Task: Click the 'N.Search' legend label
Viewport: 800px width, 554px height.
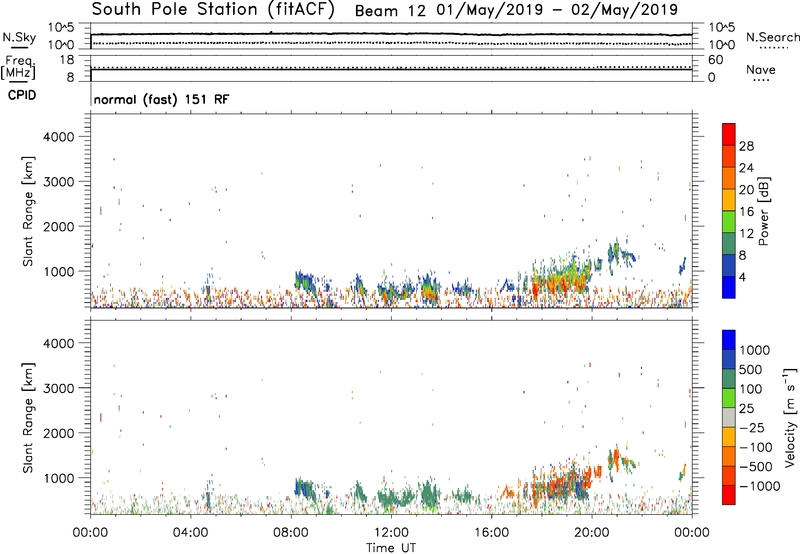Action: (772, 37)
